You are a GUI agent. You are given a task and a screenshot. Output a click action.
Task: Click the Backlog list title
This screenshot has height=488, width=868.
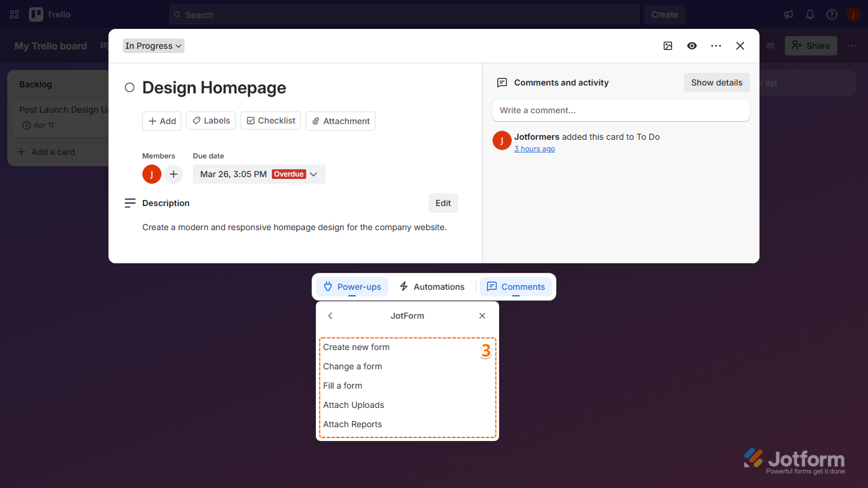coord(36,84)
